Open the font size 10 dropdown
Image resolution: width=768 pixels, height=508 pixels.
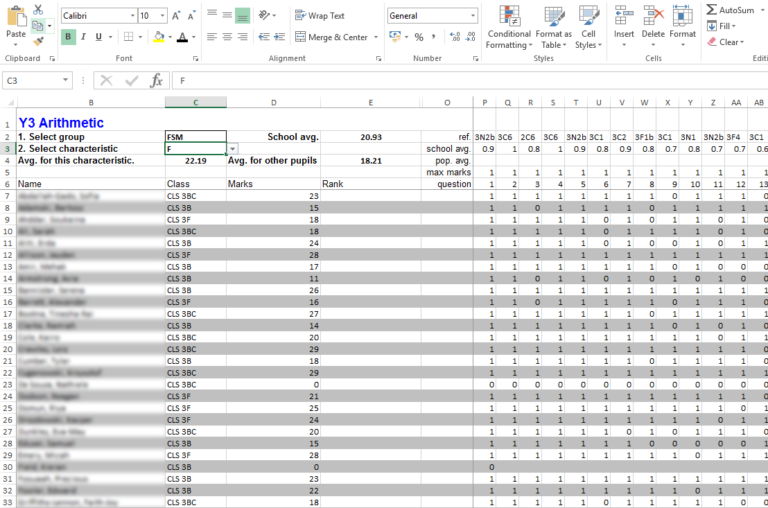tap(162, 16)
